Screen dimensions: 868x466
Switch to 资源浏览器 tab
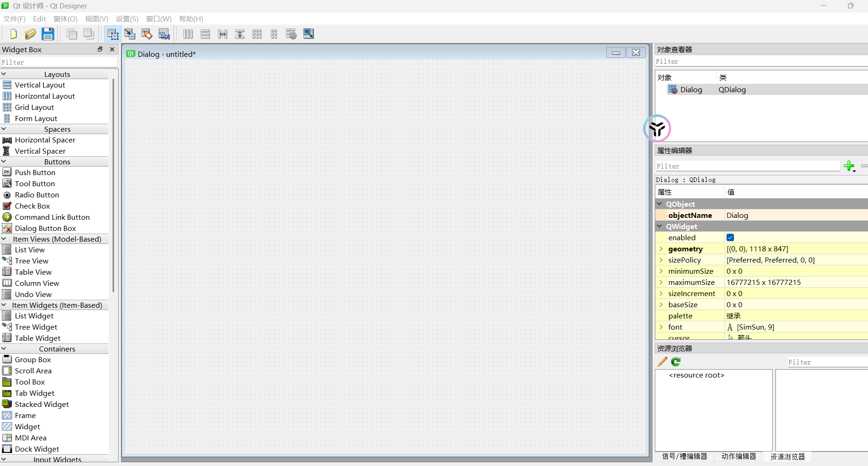787,457
